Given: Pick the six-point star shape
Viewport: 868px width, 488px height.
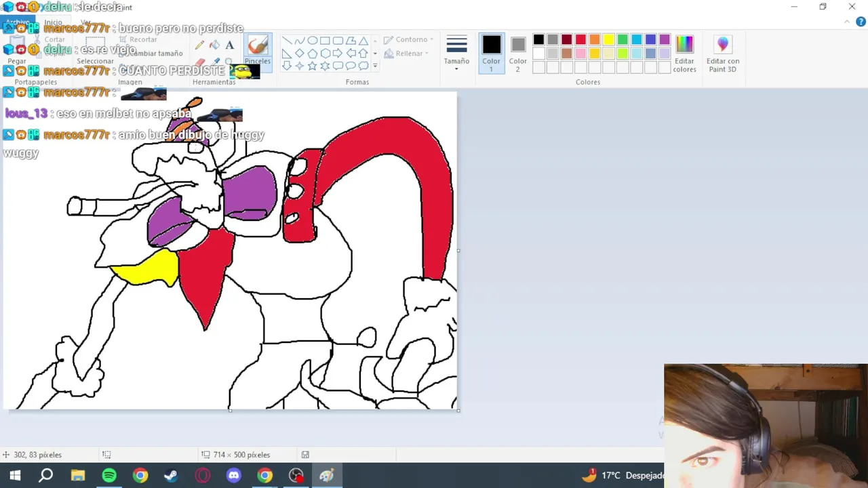Looking at the screenshot, I should (x=325, y=66).
